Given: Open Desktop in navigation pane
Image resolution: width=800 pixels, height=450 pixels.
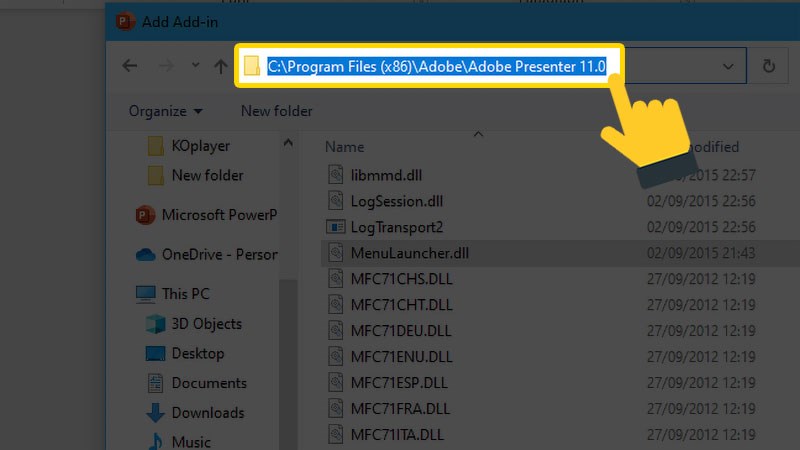Looking at the screenshot, I should (197, 354).
